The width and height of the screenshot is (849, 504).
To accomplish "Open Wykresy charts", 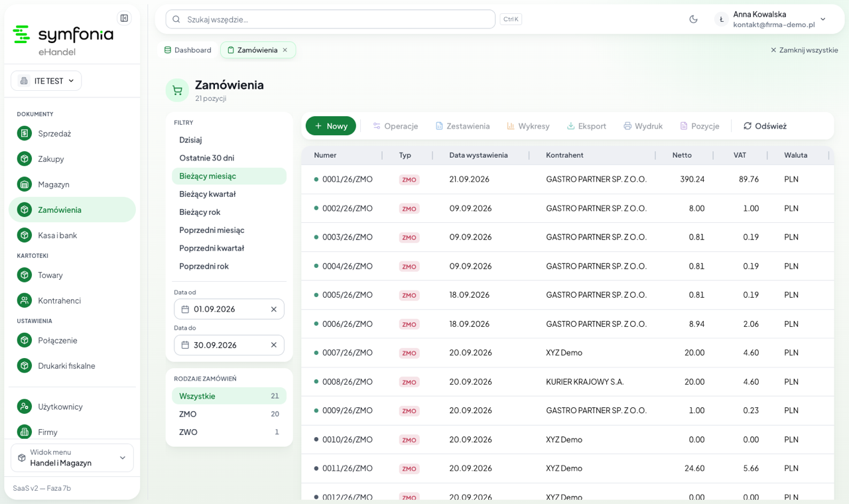I will [x=528, y=126].
